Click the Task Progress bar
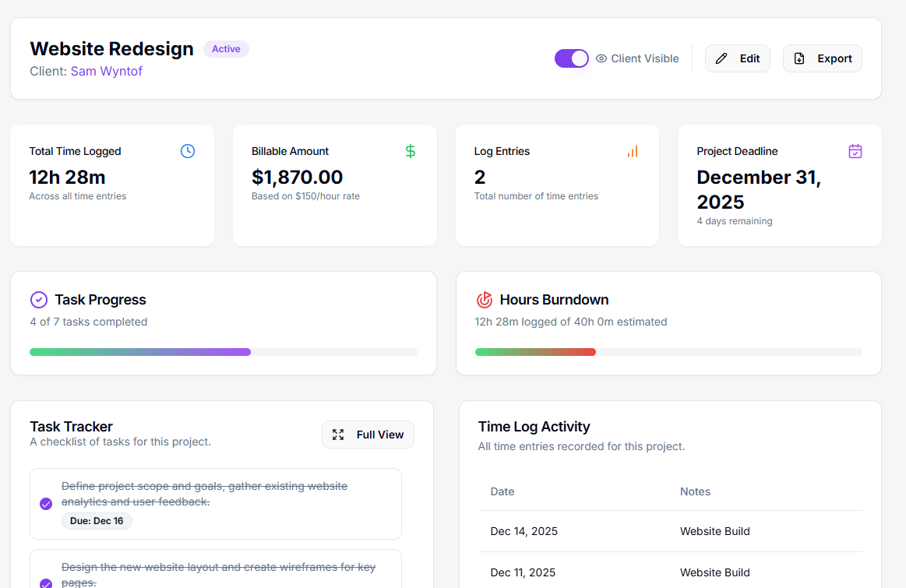Image resolution: width=906 pixels, height=588 pixels. click(x=224, y=352)
